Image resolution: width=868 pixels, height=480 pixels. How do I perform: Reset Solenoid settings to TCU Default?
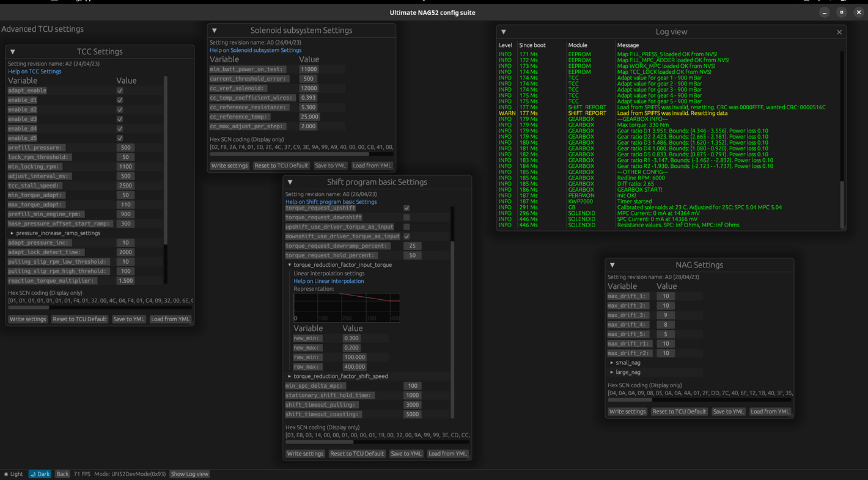[x=281, y=165]
